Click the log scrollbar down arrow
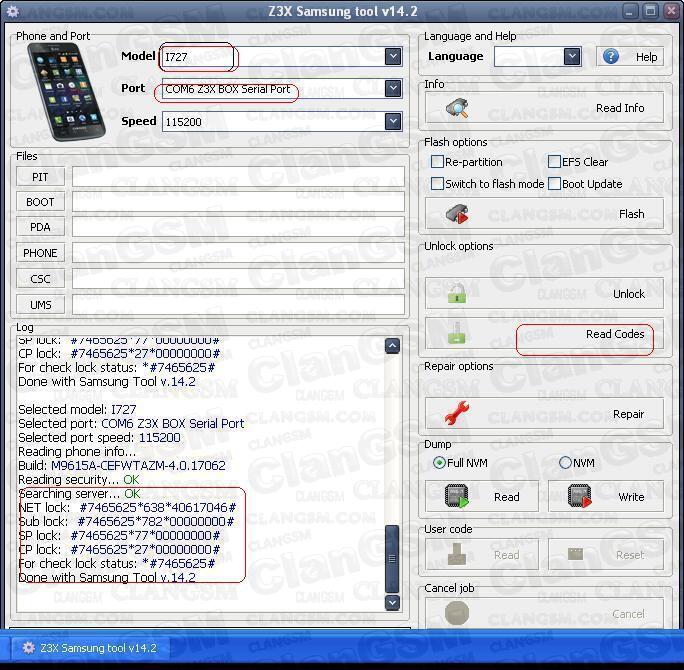The image size is (684, 670). point(392,602)
